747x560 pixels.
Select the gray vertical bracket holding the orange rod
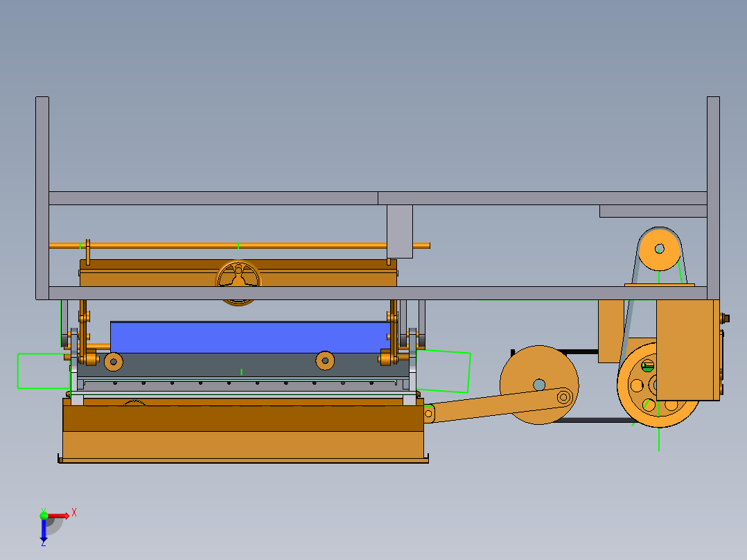400,231
